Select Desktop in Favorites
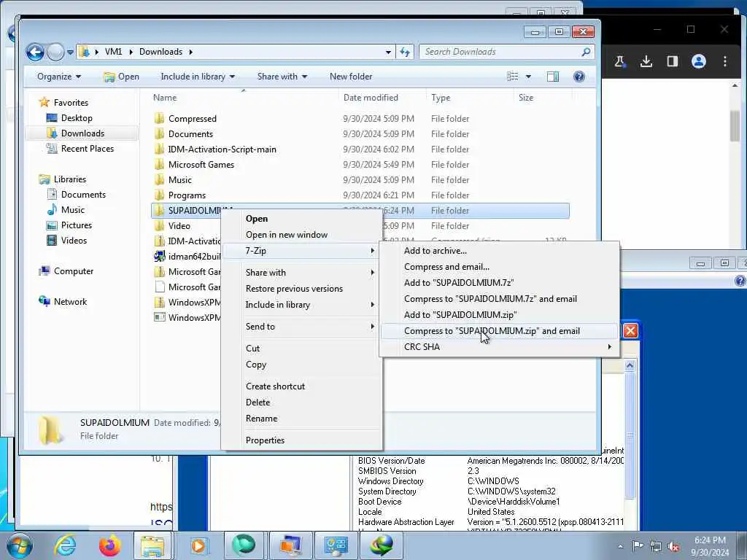Image resolution: width=747 pixels, height=560 pixels. click(76, 117)
